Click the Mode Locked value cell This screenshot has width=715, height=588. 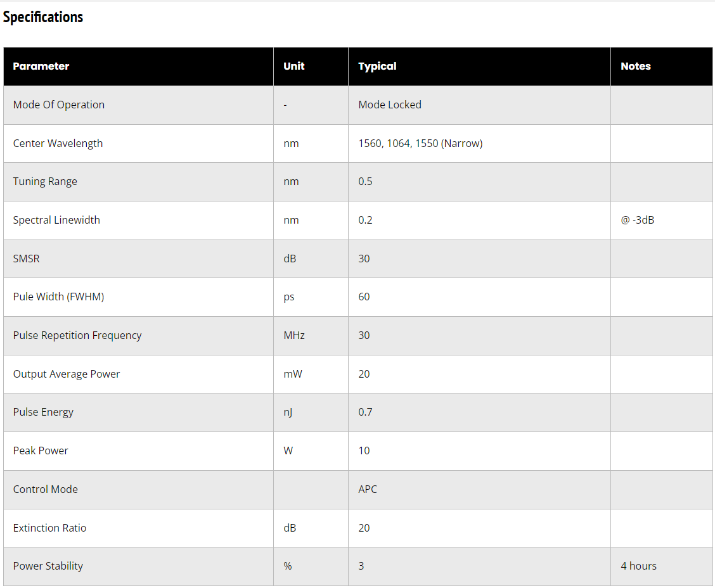[390, 105]
